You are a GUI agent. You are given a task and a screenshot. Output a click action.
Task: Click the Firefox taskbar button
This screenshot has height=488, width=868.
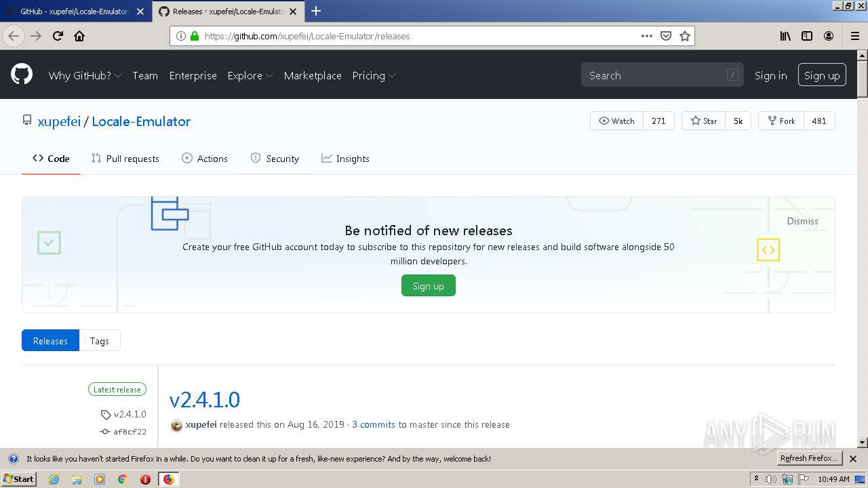tap(168, 479)
